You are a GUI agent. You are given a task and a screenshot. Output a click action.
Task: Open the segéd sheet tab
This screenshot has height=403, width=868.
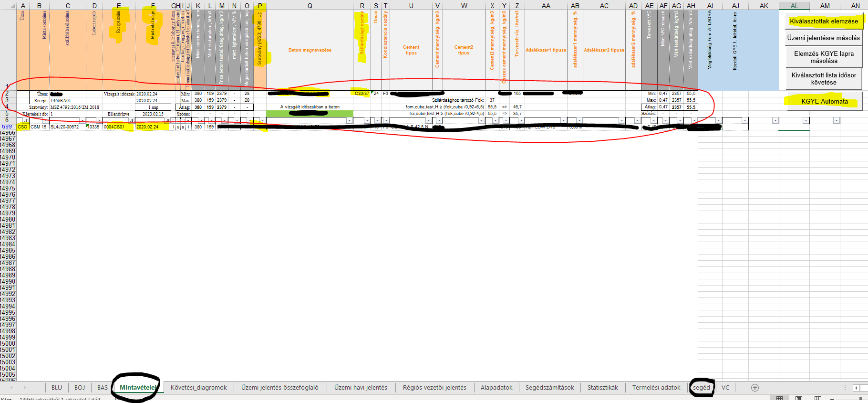[702, 387]
